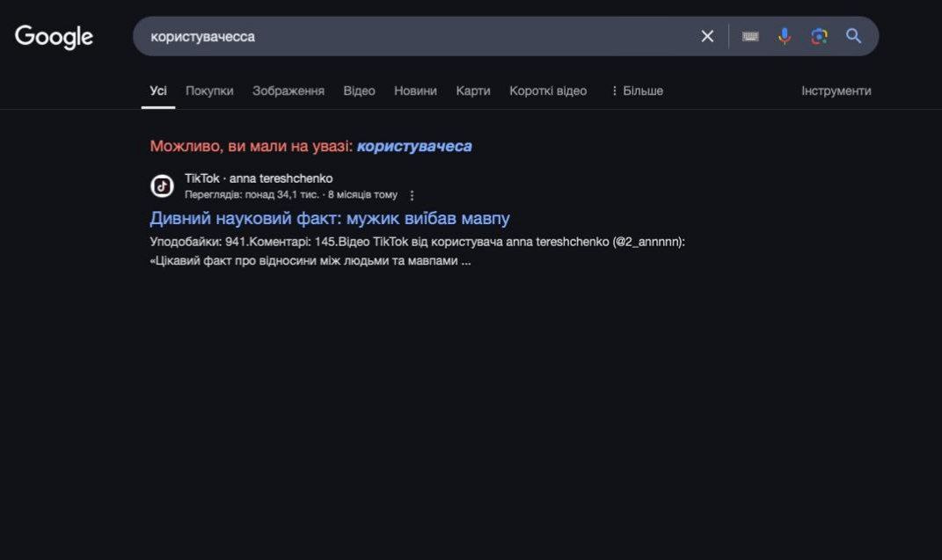Submit search with the magnifying glass icon

(854, 37)
